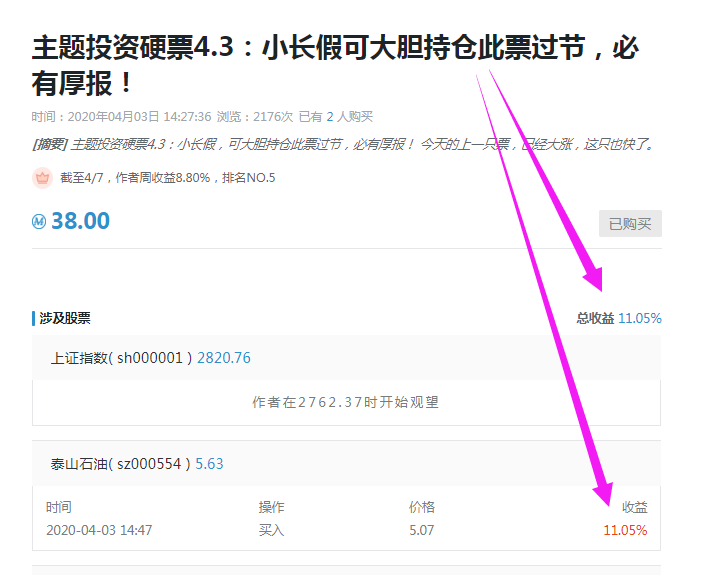Click the 买入 operation cell
The image size is (723, 575).
271,530
